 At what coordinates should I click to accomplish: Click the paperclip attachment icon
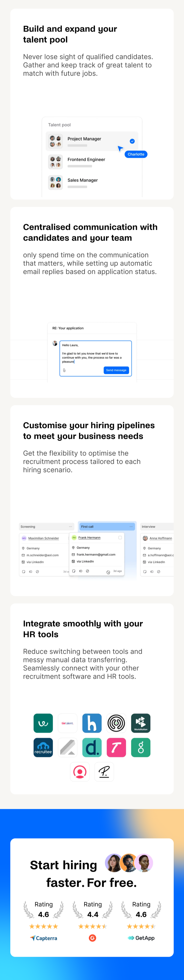64,370
